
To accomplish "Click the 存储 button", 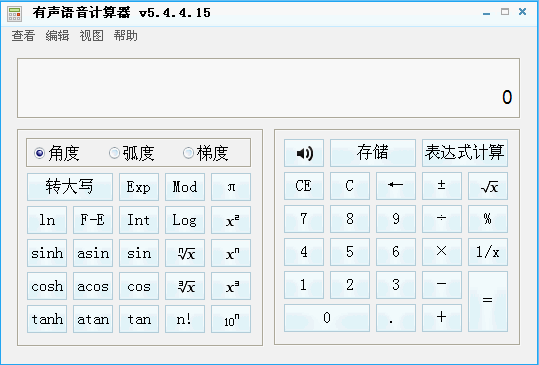I will (373, 153).
